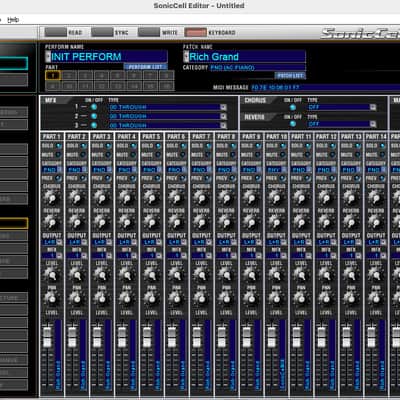The height and width of the screenshot is (400, 400).
Task: Click PART 6 PAN knob
Action: [x=176, y=299]
